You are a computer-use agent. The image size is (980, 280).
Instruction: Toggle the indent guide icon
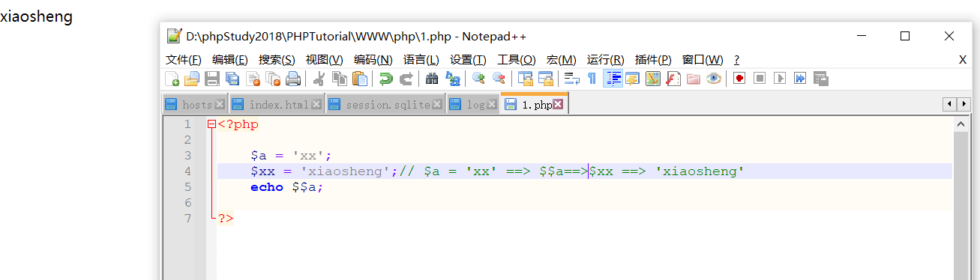click(x=613, y=78)
